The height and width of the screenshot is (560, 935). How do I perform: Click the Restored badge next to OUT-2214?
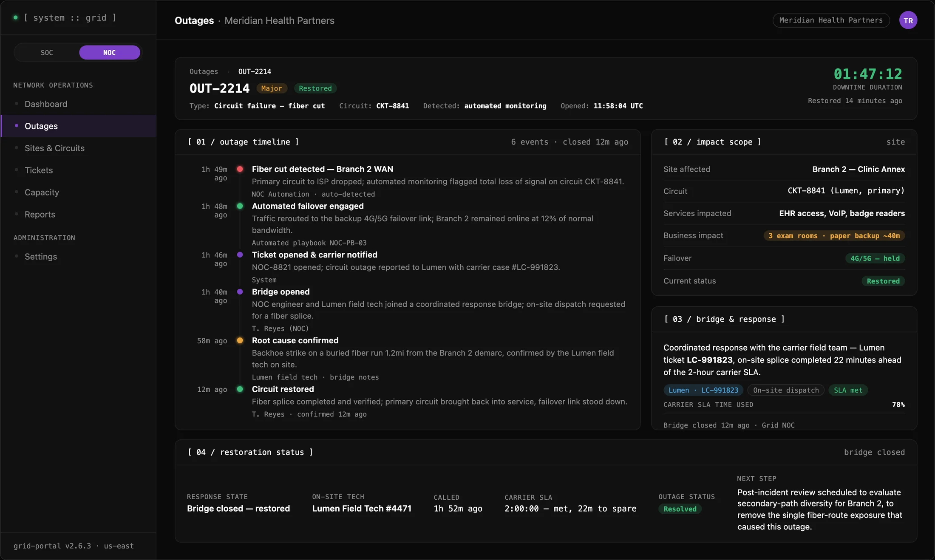(315, 88)
